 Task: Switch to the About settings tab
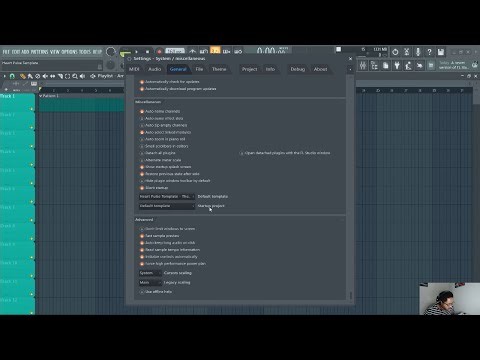pos(320,69)
